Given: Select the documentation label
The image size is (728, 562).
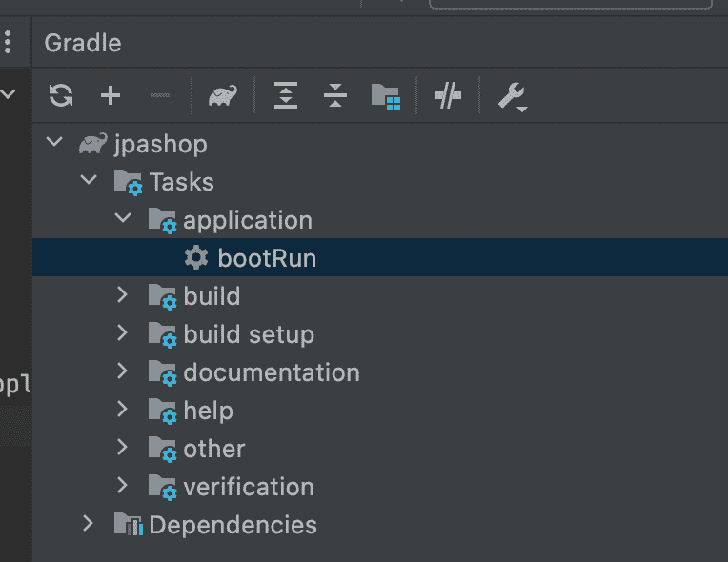Looking at the screenshot, I should pos(272,372).
